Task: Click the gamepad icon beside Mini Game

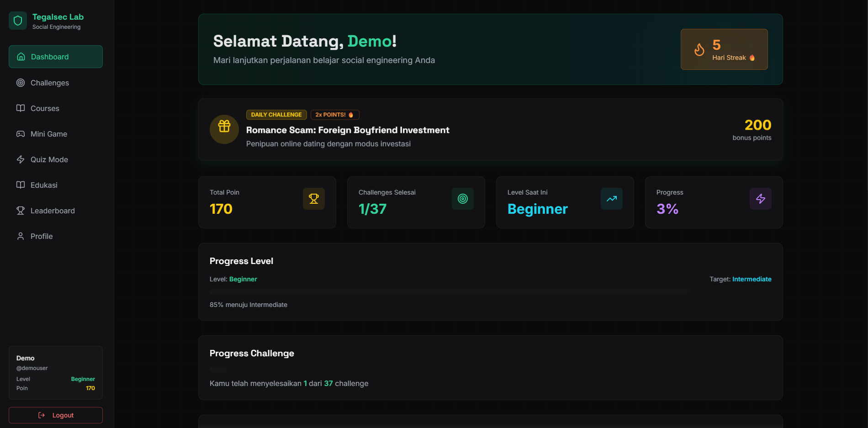Action: point(21,134)
